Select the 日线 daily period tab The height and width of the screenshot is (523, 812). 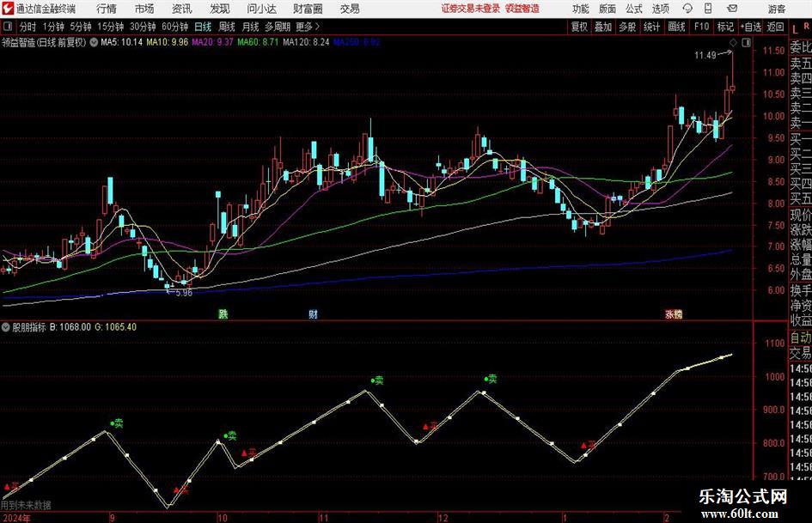[x=203, y=27]
